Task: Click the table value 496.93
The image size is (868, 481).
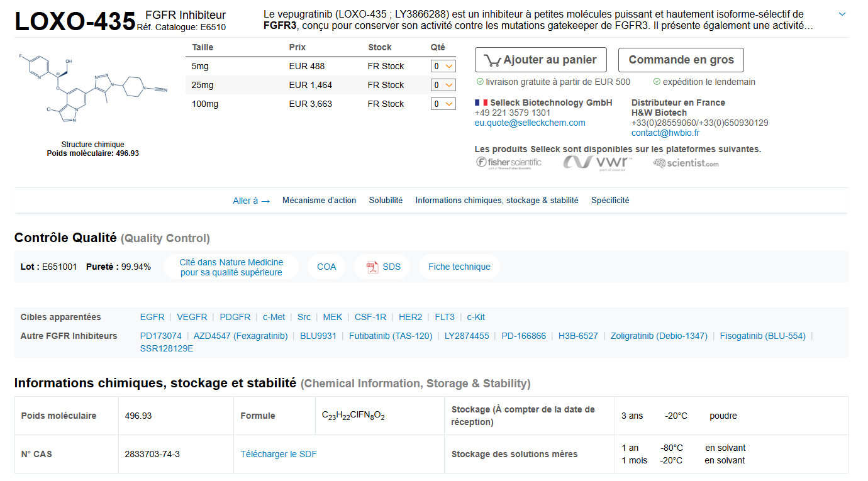Action: (138, 416)
